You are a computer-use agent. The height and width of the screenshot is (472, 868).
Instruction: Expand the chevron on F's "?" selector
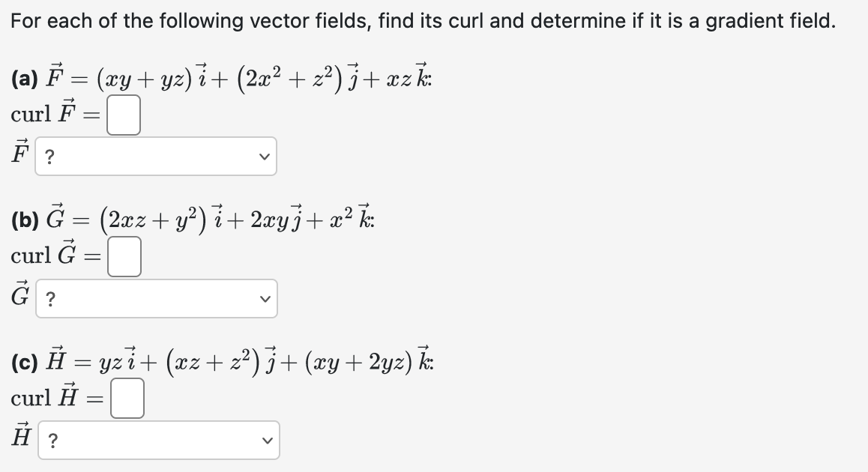pos(266,156)
